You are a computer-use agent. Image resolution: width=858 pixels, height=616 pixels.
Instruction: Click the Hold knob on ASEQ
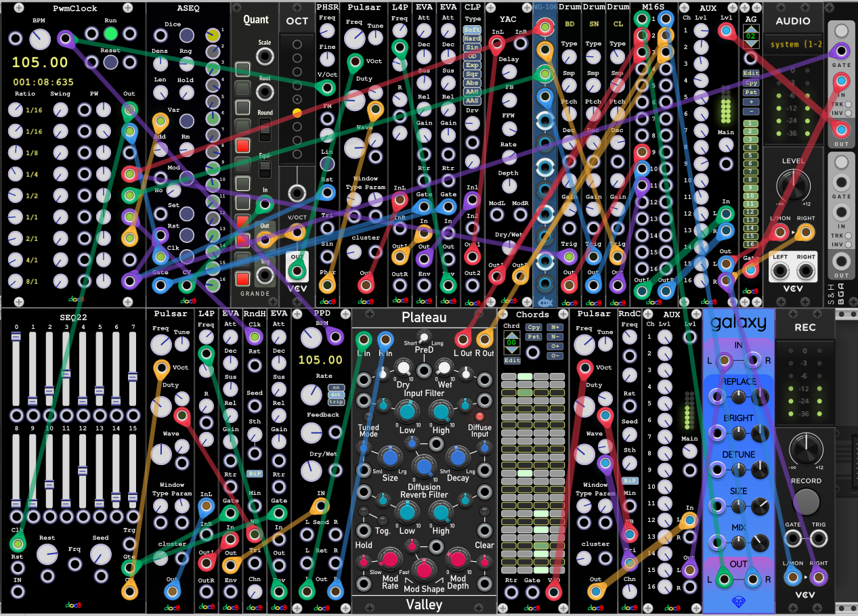click(x=186, y=93)
